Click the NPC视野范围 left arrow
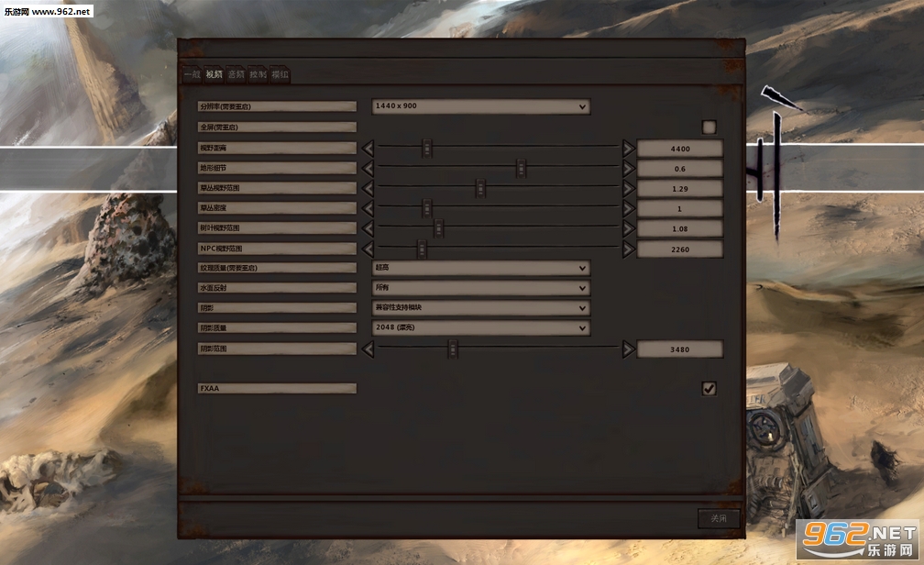 [x=368, y=249]
